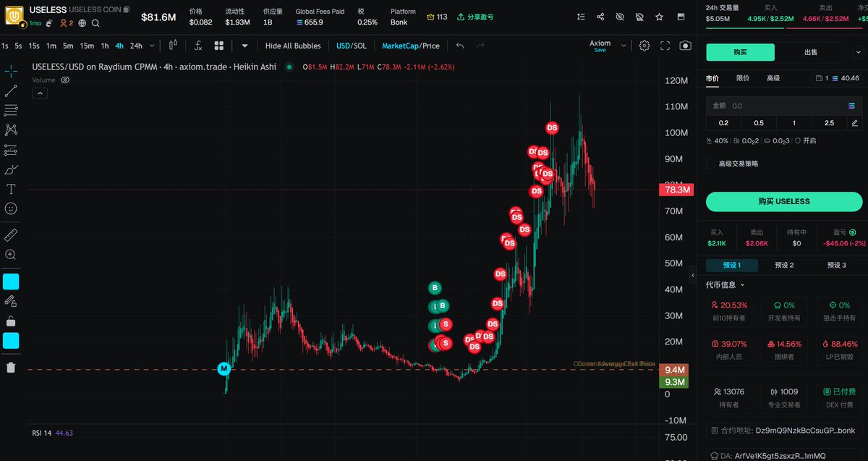
Task: Toggle the hide-token eye icon in header
Action: click(620, 17)
